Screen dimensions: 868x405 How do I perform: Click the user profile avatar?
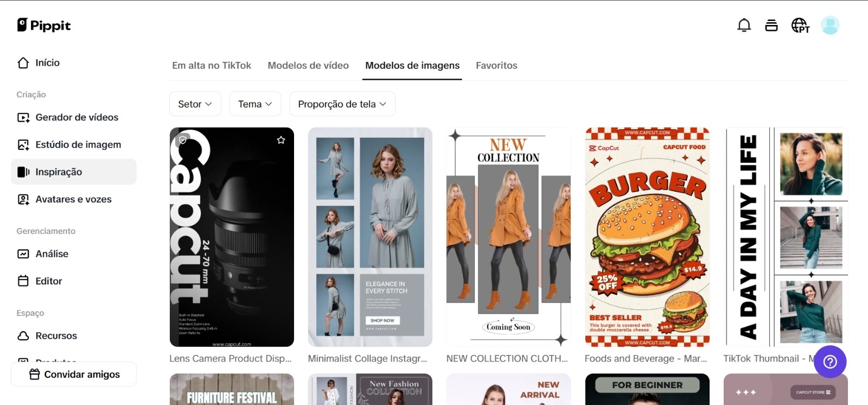click(x=829, y=26)
